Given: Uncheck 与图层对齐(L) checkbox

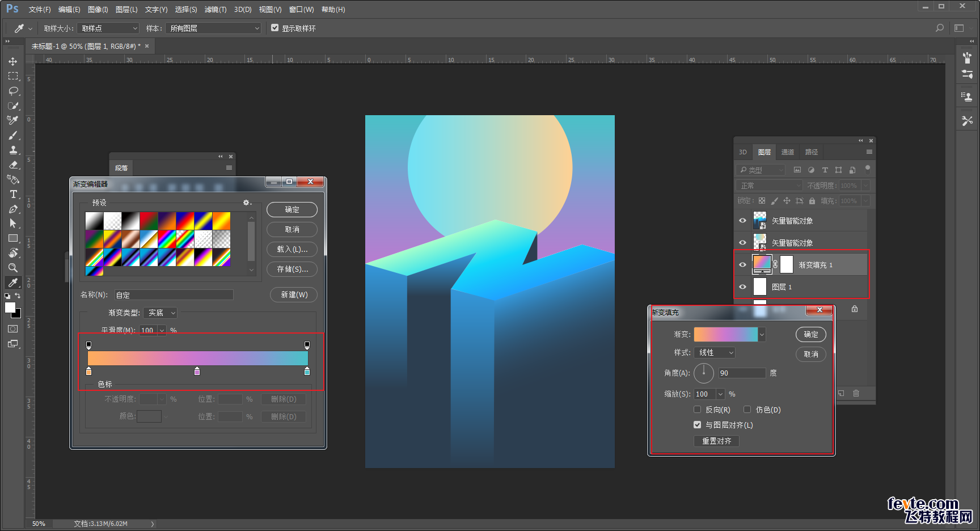Looking at the screenshot, I should [x=698, y=425].
